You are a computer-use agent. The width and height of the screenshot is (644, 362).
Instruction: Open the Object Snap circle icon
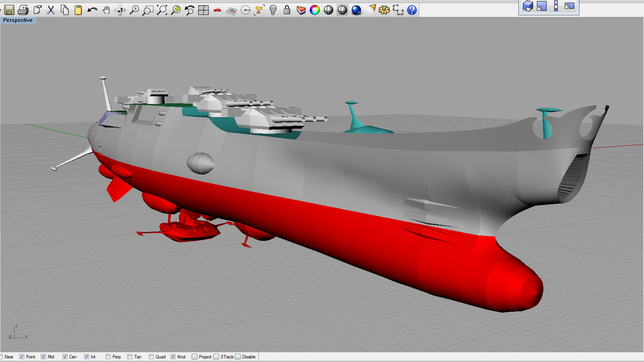[246, 10]
